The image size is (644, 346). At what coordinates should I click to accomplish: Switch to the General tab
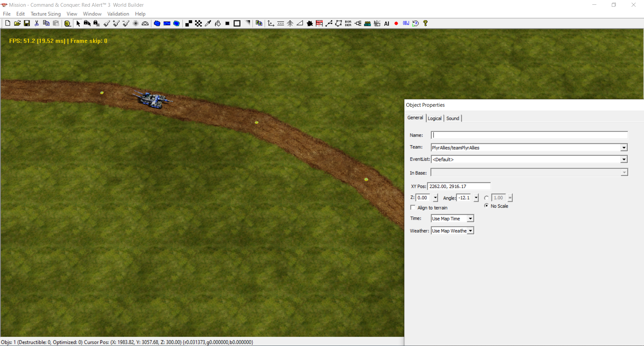click(x=415, y=118)
